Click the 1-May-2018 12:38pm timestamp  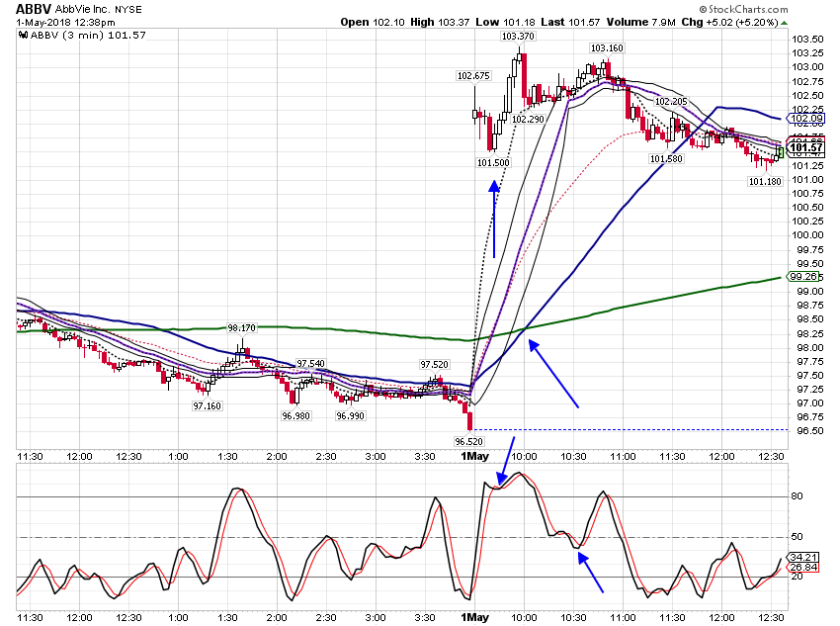(x=65, y=23)
